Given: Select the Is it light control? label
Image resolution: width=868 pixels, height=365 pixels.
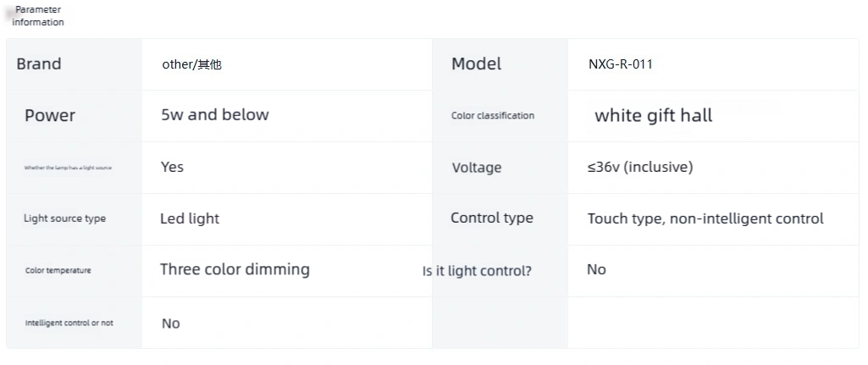Looking at the screenshot, I should tap(477, 271).
